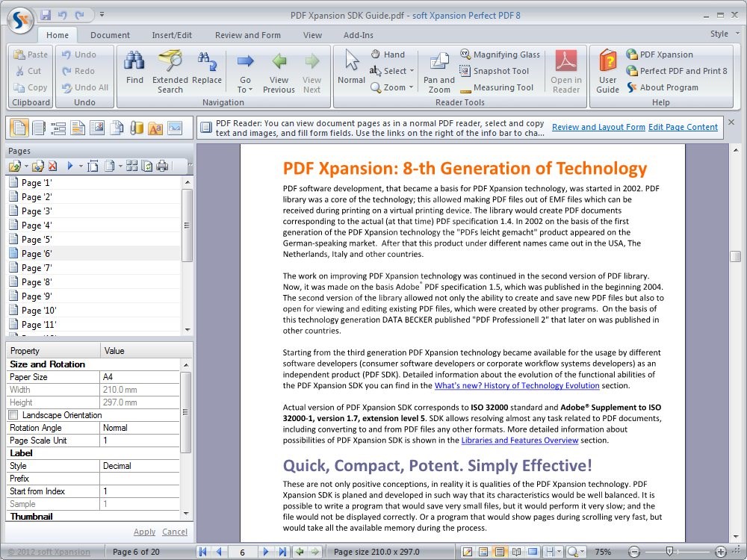
Task: Zoom out with the minus button
Action: (633, 552)
